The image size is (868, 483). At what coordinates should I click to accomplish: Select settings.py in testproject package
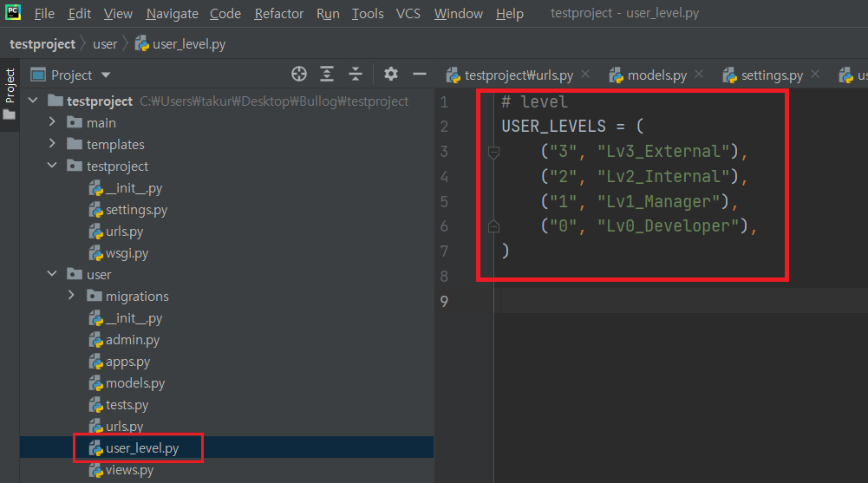point(136,210)
